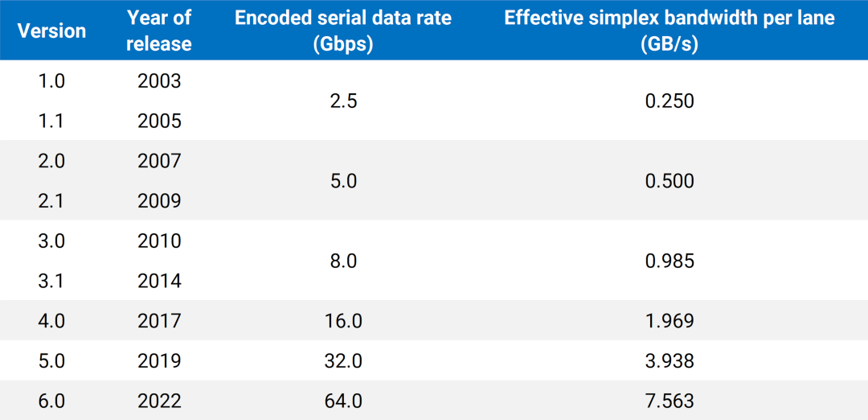Screen dimensions: 868x420
Task: Select the 8.0 Gbps data rate cell
Action: [x=342, y=261]
